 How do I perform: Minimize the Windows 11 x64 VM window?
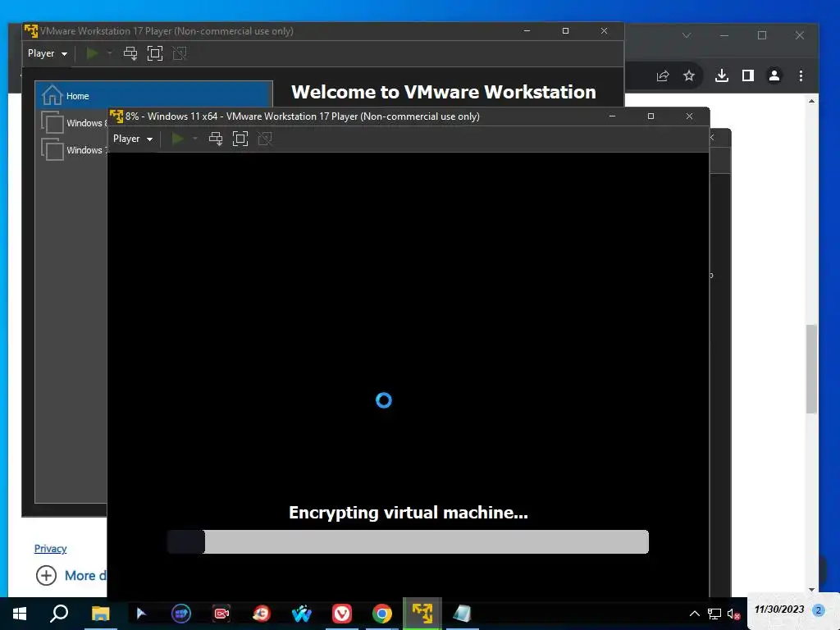pos(612,116)
